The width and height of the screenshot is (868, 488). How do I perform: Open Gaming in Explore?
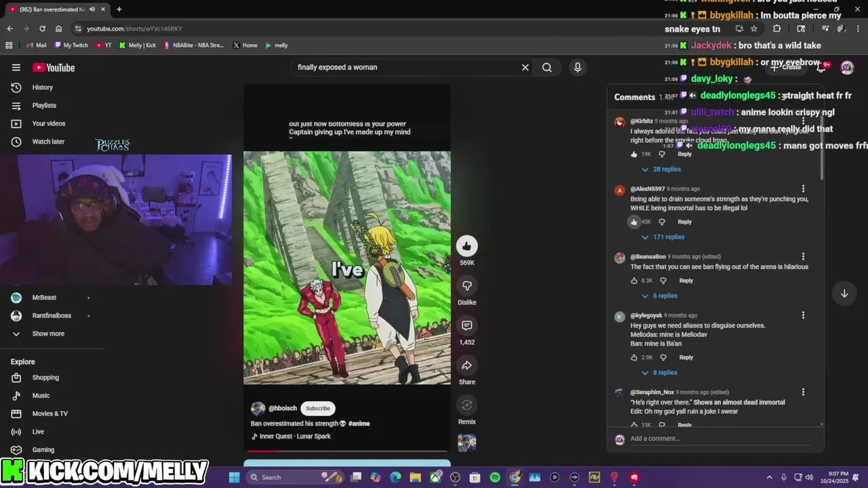(x=43, y=450)
